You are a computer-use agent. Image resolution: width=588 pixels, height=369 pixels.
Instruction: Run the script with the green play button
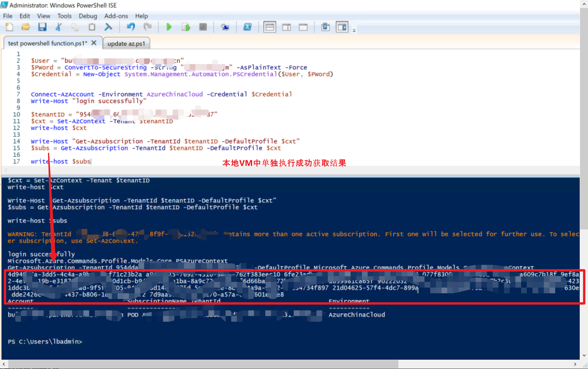(x=169, y=27)
